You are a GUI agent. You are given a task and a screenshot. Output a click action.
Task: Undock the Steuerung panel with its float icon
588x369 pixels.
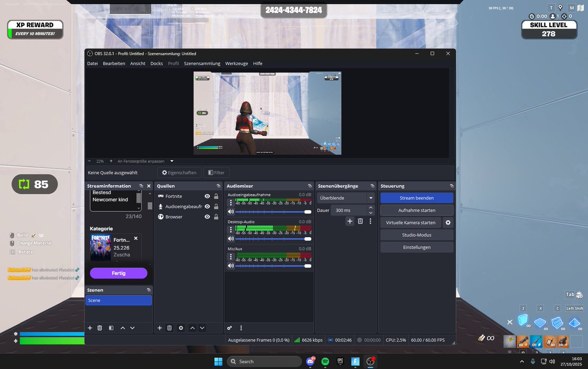tap(451, 186)
